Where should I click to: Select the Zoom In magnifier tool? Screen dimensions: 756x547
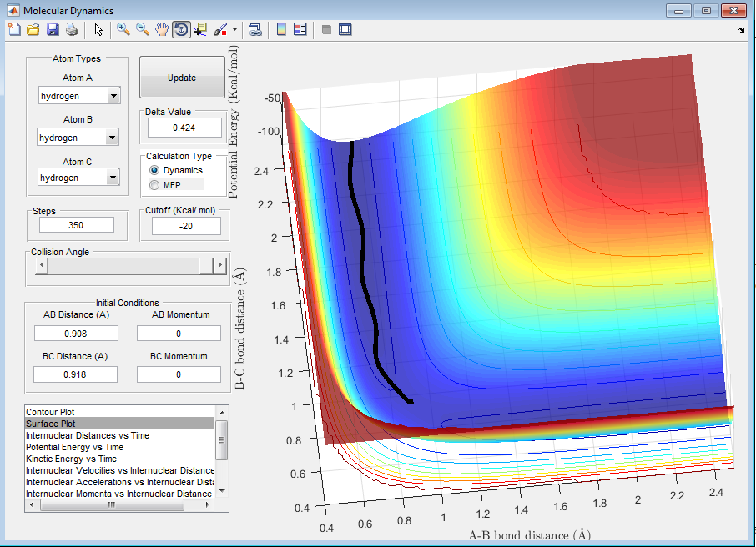(123, 29)
